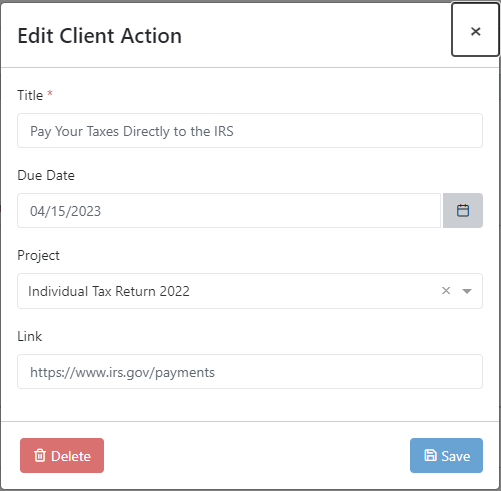
Task: Click the Title input field
Action: click(x=250, y=131)
